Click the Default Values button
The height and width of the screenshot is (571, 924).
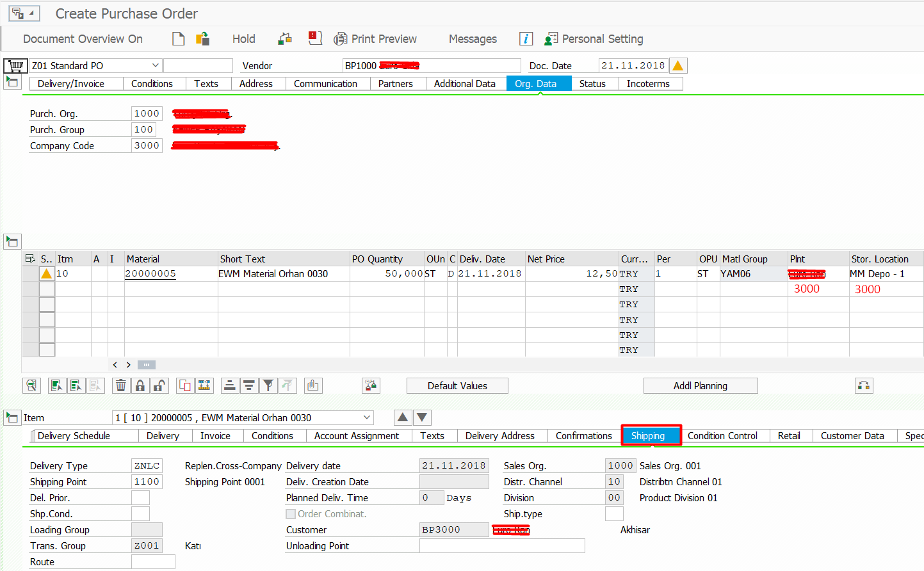tap(457, 385)
